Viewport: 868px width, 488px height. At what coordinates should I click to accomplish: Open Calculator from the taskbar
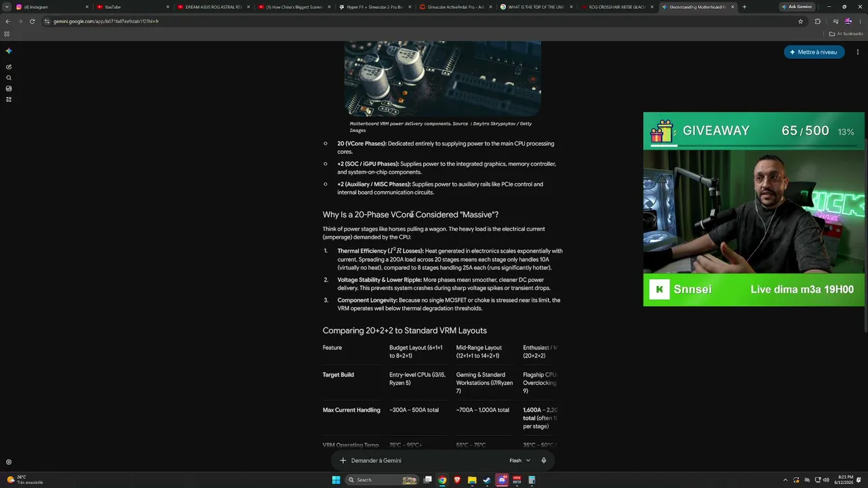pos(532,480)
